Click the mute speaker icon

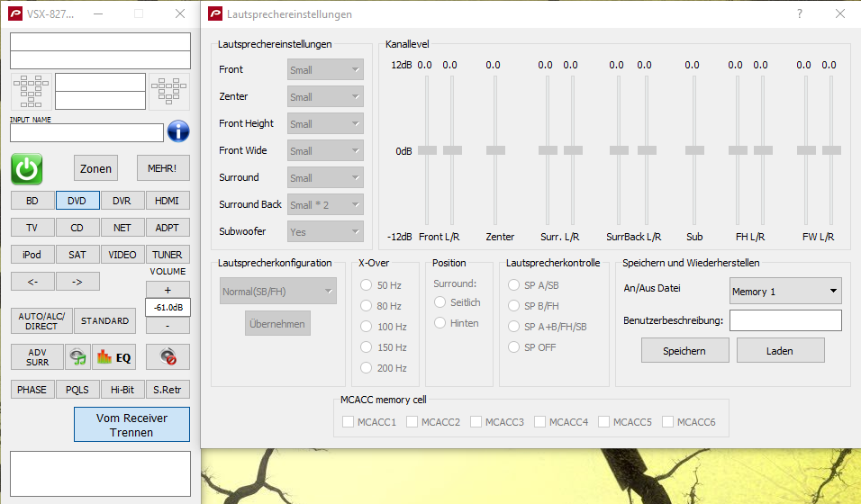coord(168,357)
